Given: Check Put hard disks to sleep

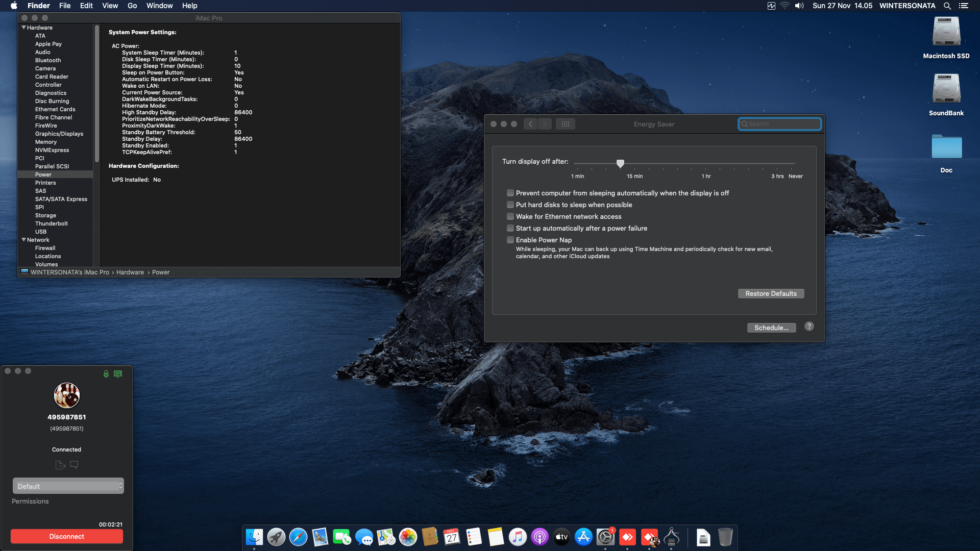Looking at the screenshot, I should click(x=510, y=205).
